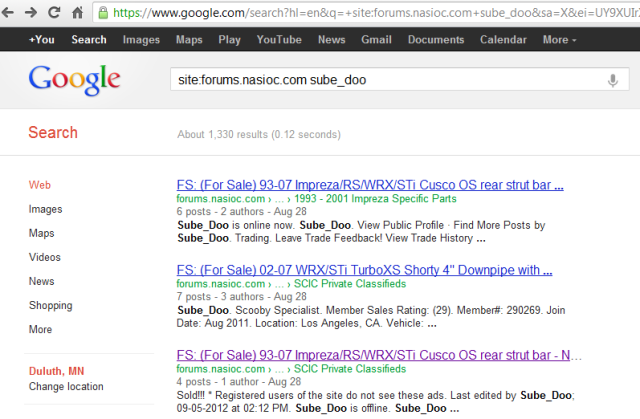The height and width of the screenshot is (419, 640).
Task: Reload the page with refresh icon
Action: (54, 12)
